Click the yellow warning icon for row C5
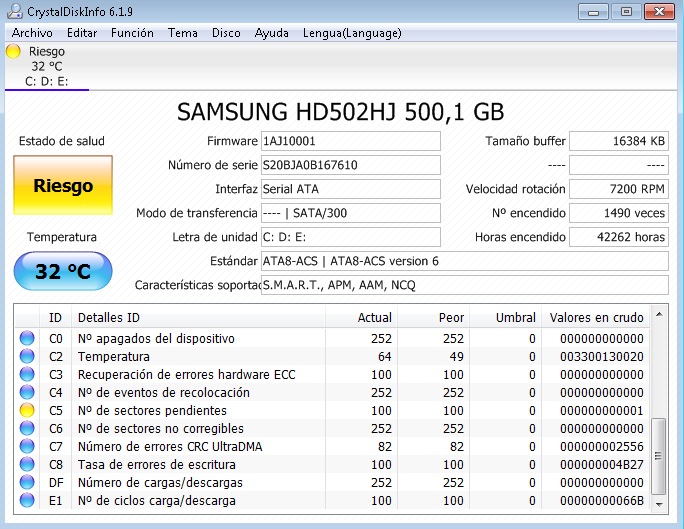684x529 pixels. 27,410
